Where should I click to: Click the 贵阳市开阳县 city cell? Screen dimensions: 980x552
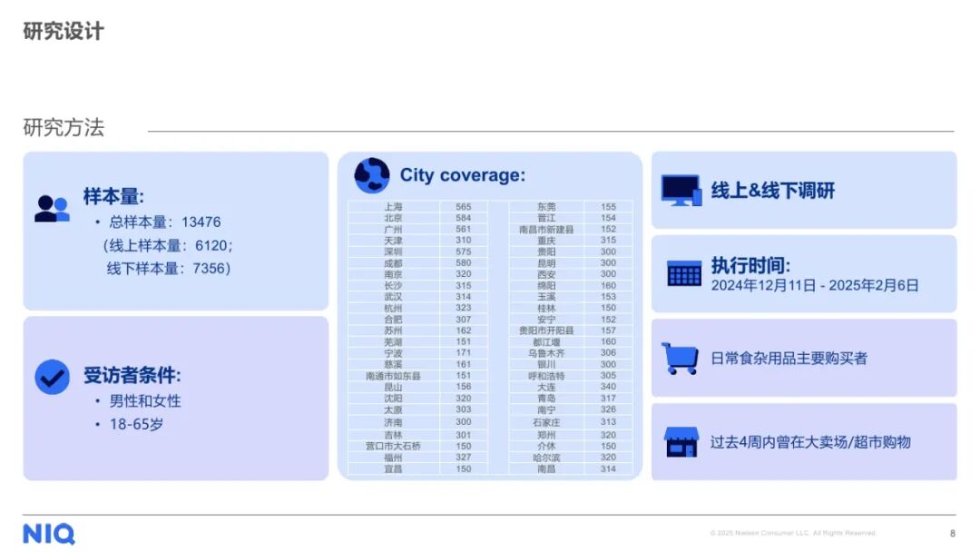tap(546, 330)
